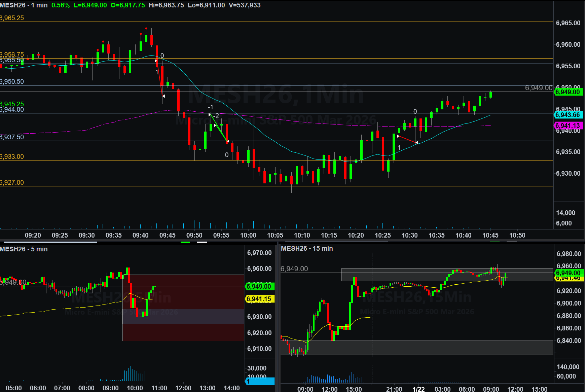The width and height of the screenshot is (585, 392).
Task: Select the magenta 6,941.13 price tag
Action: coord(568,126)
